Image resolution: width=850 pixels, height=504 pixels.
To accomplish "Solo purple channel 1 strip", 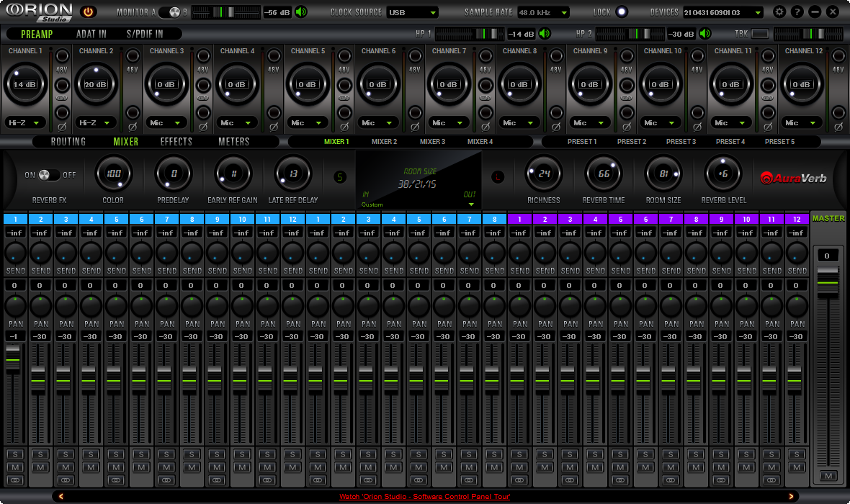I will point(519,454).
